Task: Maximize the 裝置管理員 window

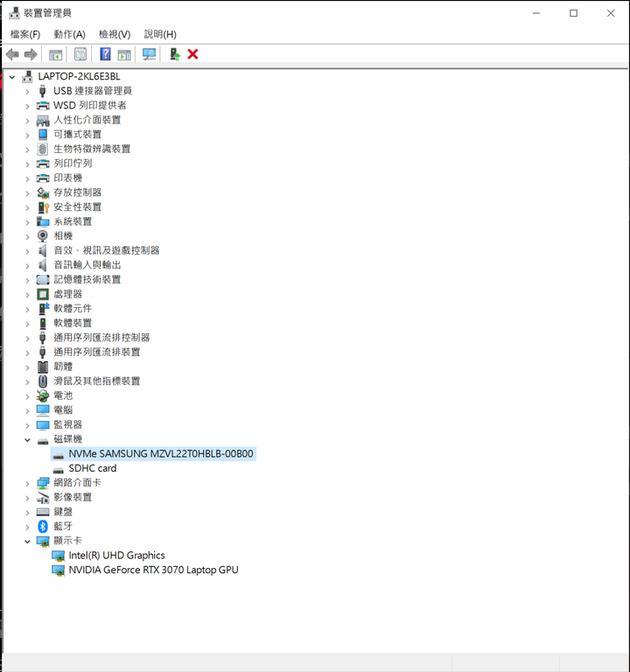Action: (x=573, y=13)
